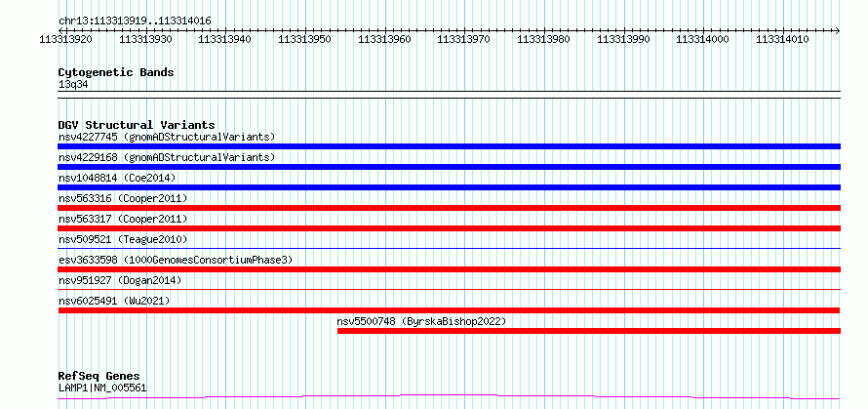This screenshot has height=409, width=868.
Task: Click the Cytogenetic Bands track title
Action: click(116, 72)
